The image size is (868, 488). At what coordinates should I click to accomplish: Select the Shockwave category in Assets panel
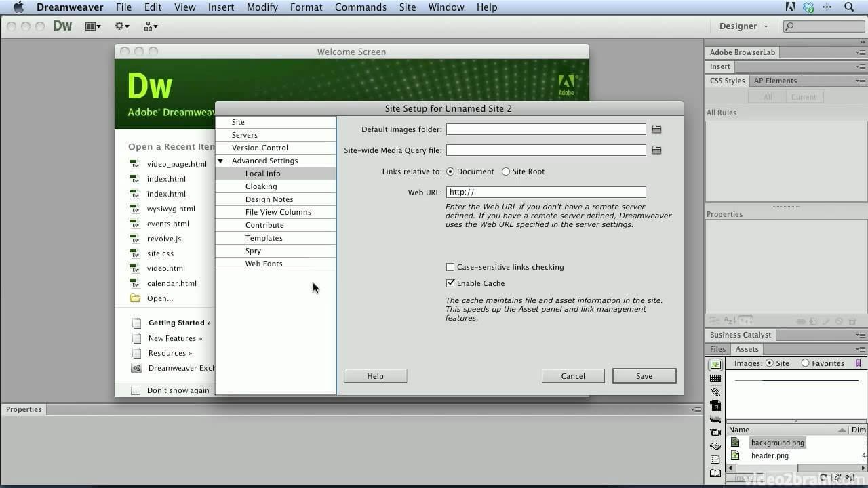click(715, 419)
